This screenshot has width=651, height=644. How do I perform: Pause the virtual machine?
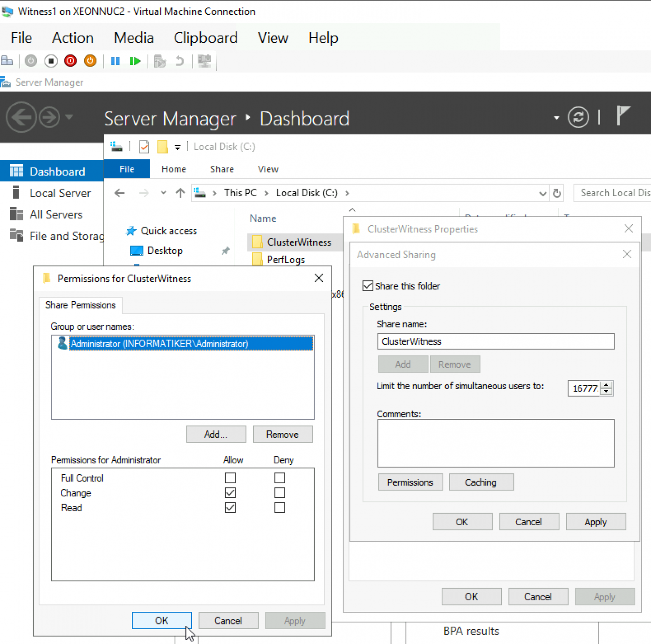point(115,61)
